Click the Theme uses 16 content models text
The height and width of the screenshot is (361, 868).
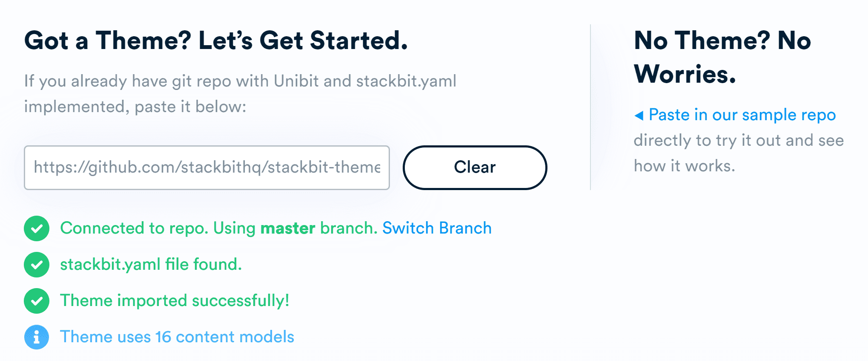177,337
